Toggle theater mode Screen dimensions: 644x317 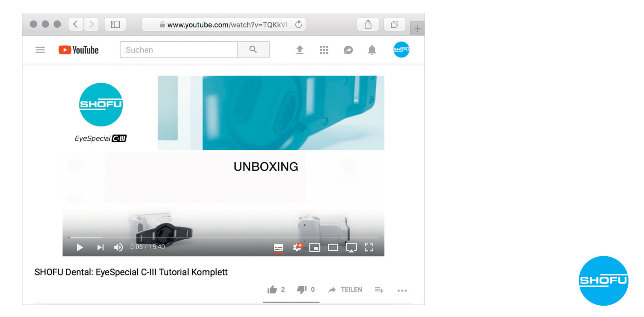333,247
